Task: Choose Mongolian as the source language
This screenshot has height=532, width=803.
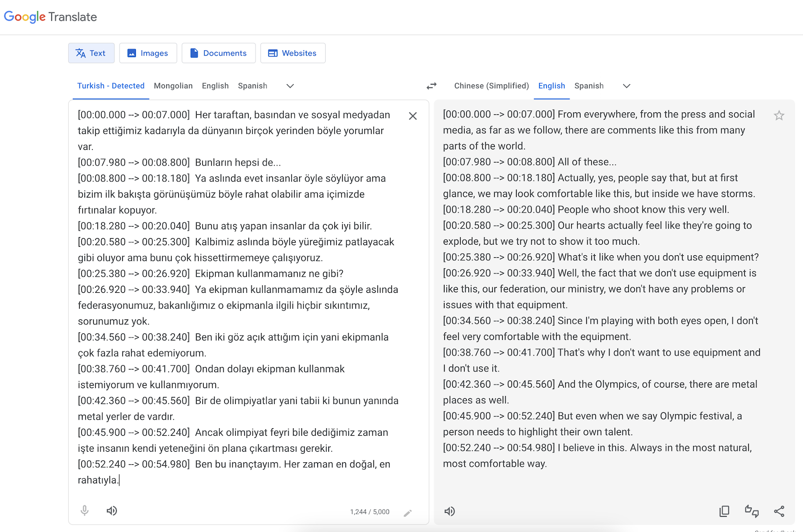Action: (173, 86)
